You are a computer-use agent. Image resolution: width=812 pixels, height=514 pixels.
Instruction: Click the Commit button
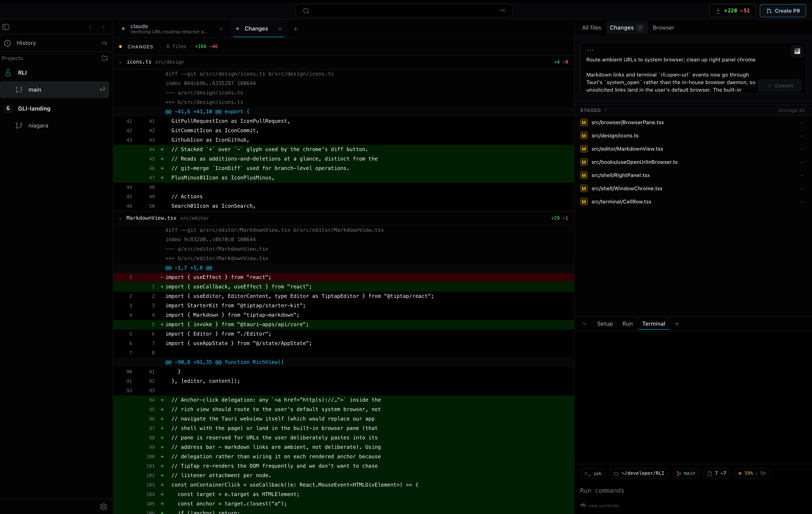[x=780, y=86]
